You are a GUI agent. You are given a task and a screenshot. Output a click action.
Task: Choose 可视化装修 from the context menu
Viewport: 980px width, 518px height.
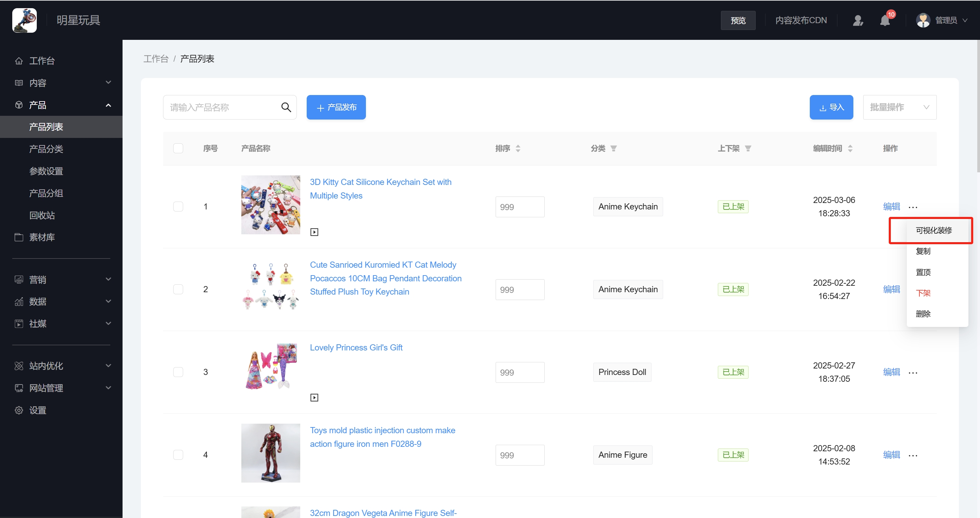[x=934, y=230]
